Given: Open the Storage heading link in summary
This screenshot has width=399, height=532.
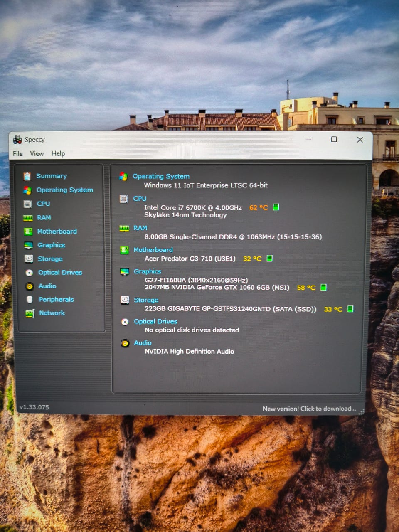Looking at the screenshot, I should pyautogui.click(x=146, y=300).
